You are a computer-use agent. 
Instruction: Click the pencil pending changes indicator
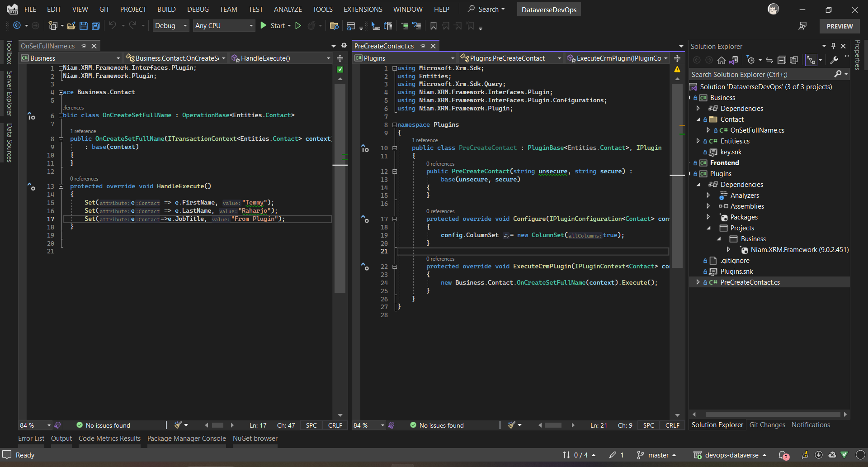point(616,455)
